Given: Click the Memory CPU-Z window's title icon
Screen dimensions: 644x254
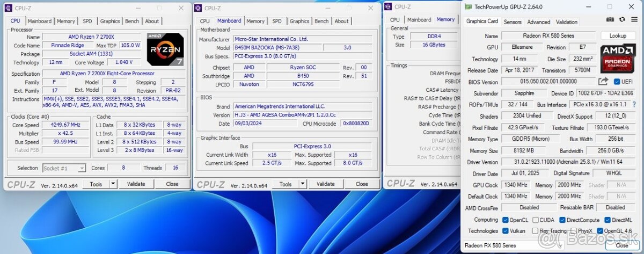Looking at the screenshot, I should (x=388, y=7).
